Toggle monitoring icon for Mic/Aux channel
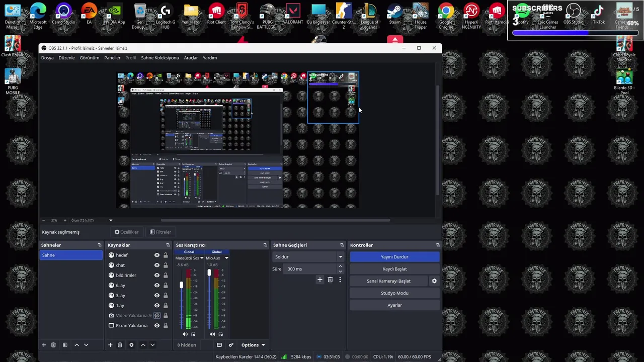Image resolution: width=644 pixels, height=362 pixels. (221, 334)
